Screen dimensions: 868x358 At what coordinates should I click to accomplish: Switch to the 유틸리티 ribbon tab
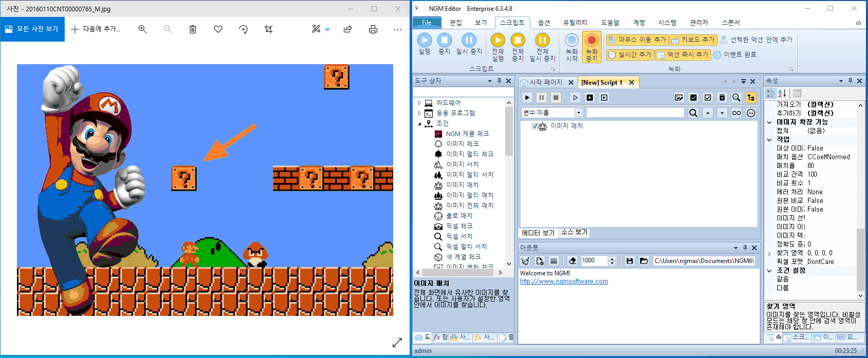(575, 23)
